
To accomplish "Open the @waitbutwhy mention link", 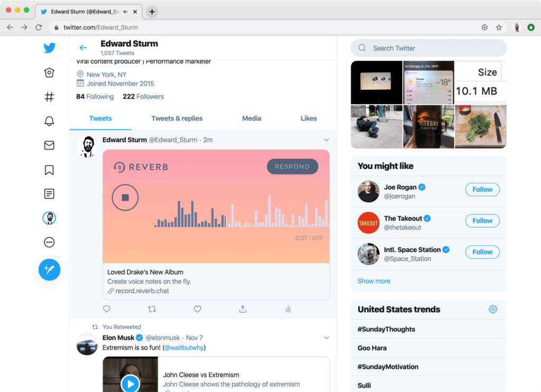I will pyautogui.click(x=184, y=348).
